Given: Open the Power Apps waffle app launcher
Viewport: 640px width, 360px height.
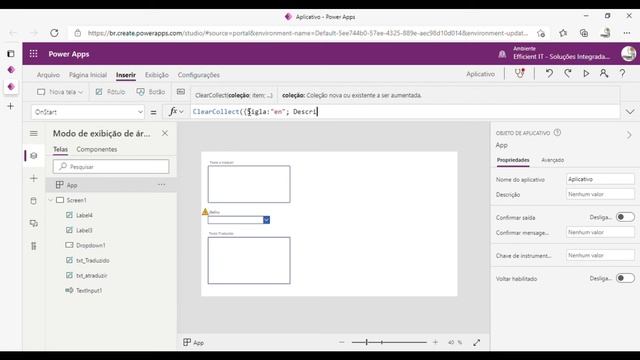Looking at the screenshot, I should click(x=33, y=54).
